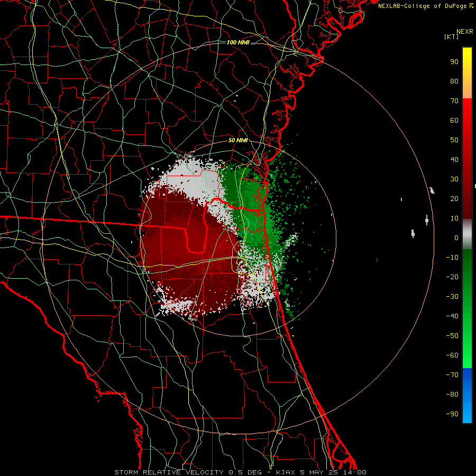Click the 20 value on the velocity scale
Image resolution: width=476 pixels, height=476 pixels.
[454, 198]
